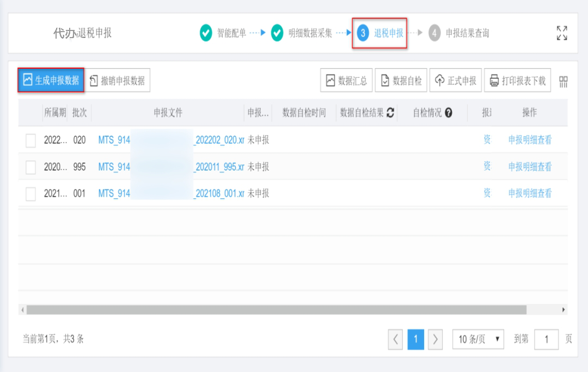Viewport: 588px width, 372px height.
Task: Click the 自检情况 help question mark
Action: [449, 113]
